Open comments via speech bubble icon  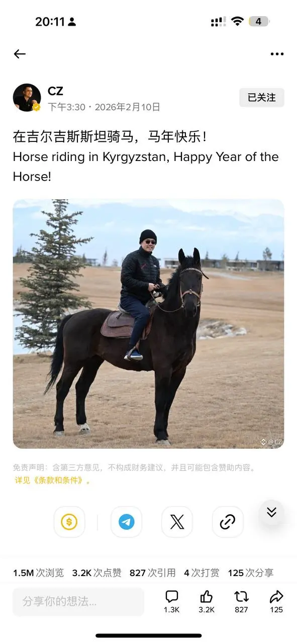coord(172,597)
